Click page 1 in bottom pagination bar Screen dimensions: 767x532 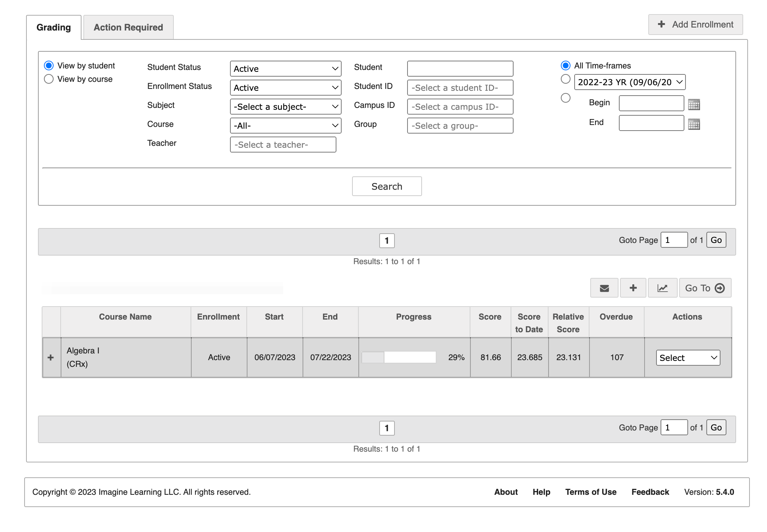pyautogui.click(x=387, y=428)
